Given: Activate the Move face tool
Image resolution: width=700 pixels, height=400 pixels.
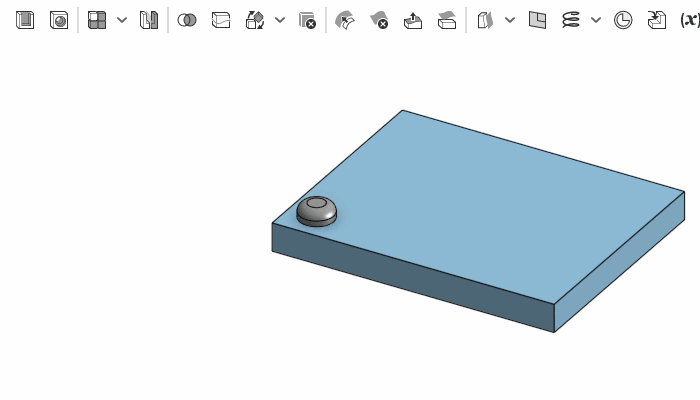Looking at the screenshot, I should coord(413,20).
